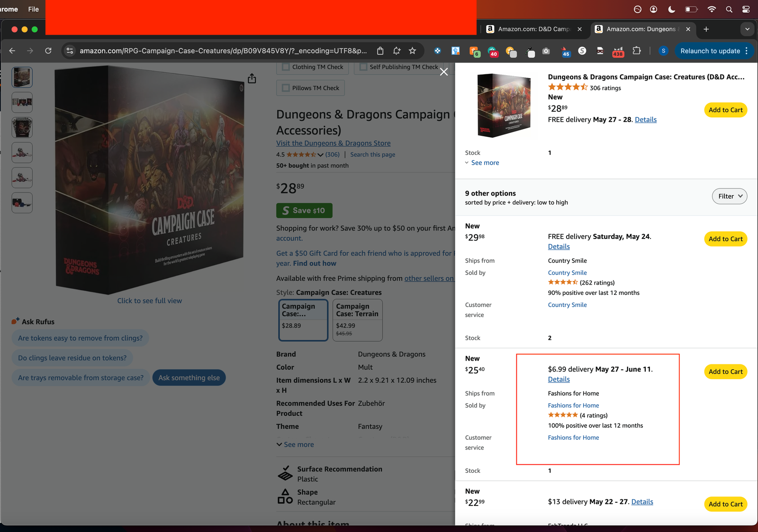Click the address bar URL field
This screenshot has width=758, height=532.
pos(223,51)
